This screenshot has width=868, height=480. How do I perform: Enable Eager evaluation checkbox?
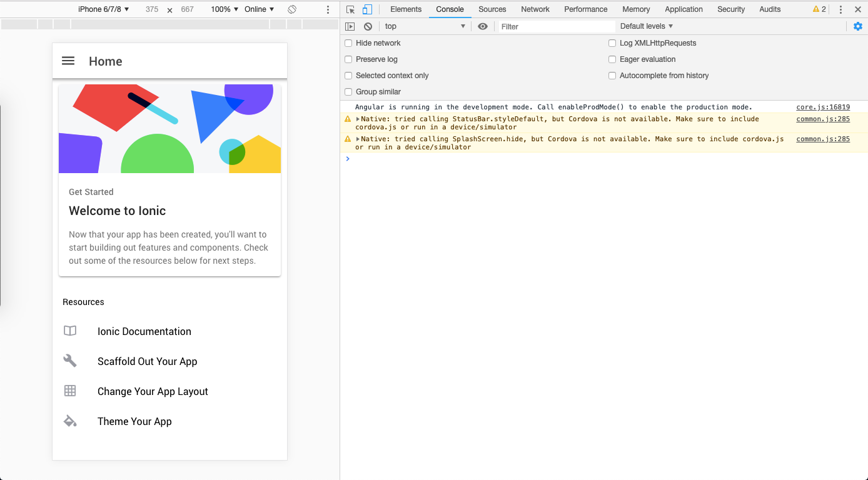click(612, 59)
